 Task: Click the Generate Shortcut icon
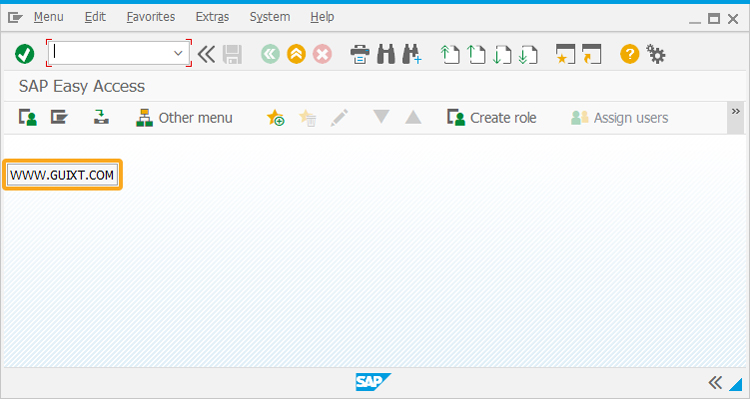coord(592,54)
